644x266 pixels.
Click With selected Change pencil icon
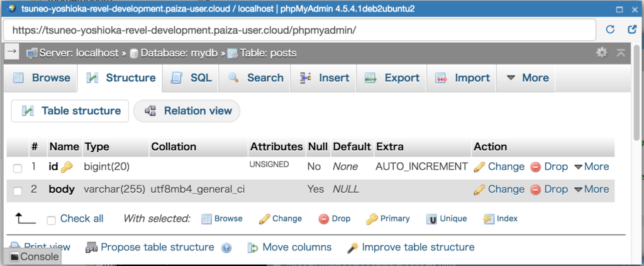pos(265,219)
